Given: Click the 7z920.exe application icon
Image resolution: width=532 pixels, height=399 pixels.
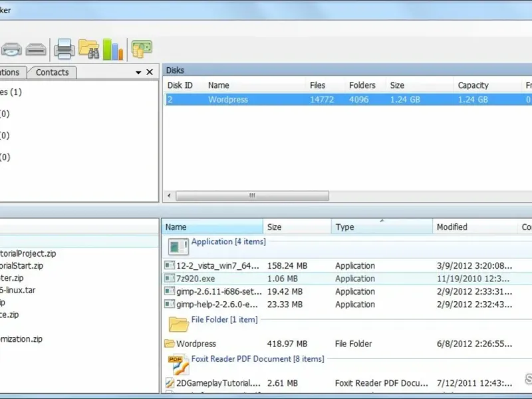Looking at the screenshot, I should coord(170,278).
